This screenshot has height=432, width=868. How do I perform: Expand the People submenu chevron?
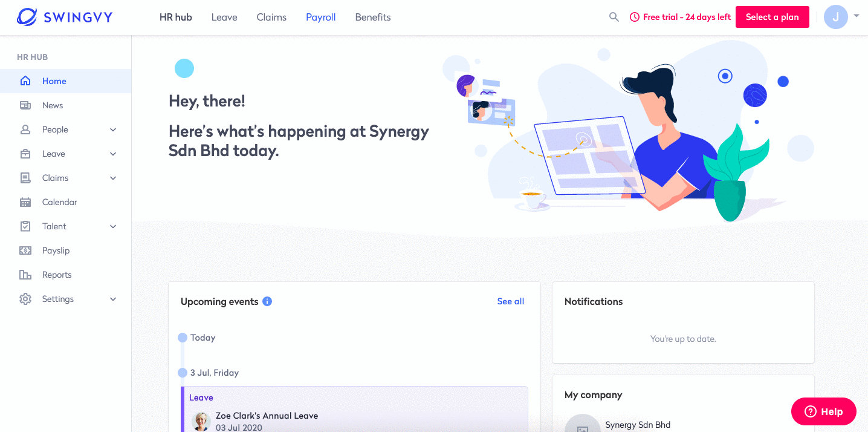(113, 129)
